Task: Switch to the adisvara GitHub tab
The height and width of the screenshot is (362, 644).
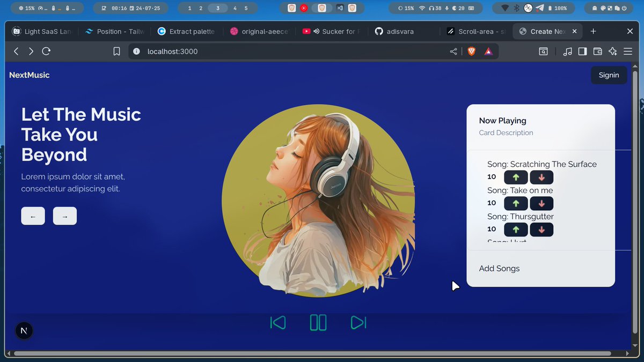Action: coord(404,32)
